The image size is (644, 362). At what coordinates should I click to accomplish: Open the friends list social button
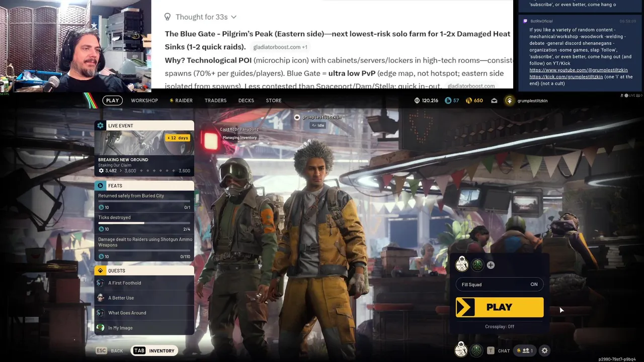point(525,351)
